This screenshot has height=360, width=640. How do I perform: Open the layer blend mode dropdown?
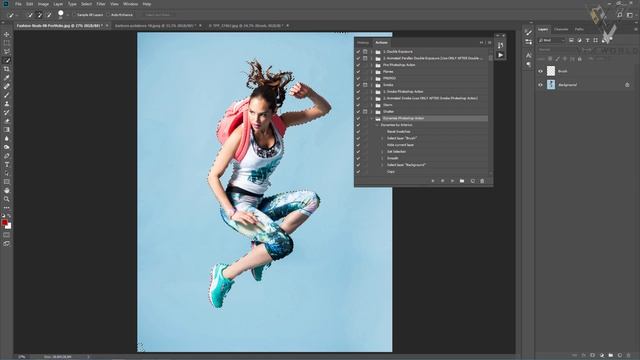coord(558,49)
